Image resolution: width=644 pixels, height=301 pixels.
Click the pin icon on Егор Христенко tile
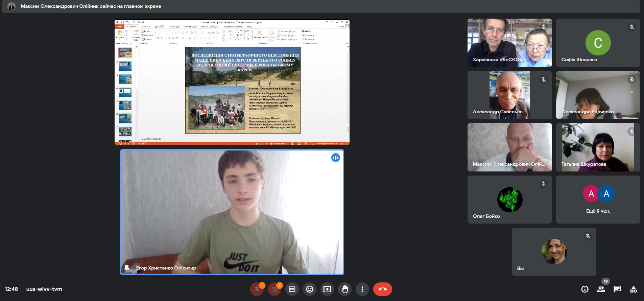pos(127,268)
